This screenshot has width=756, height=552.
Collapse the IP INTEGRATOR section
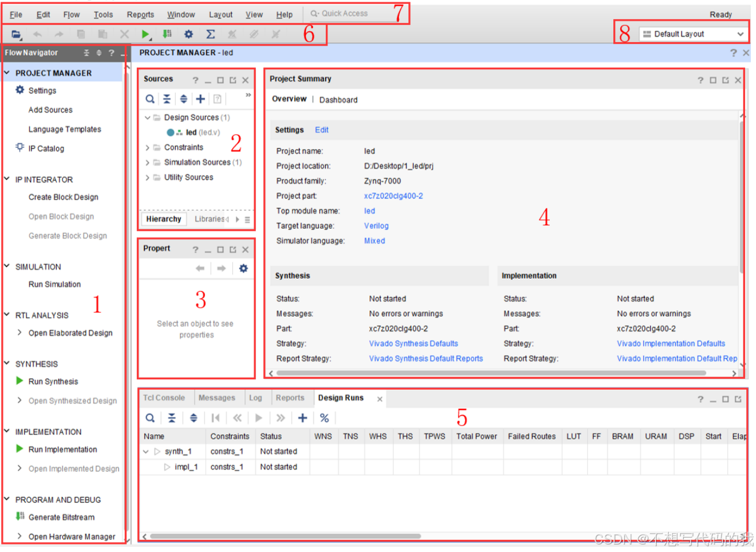[7, 179]
